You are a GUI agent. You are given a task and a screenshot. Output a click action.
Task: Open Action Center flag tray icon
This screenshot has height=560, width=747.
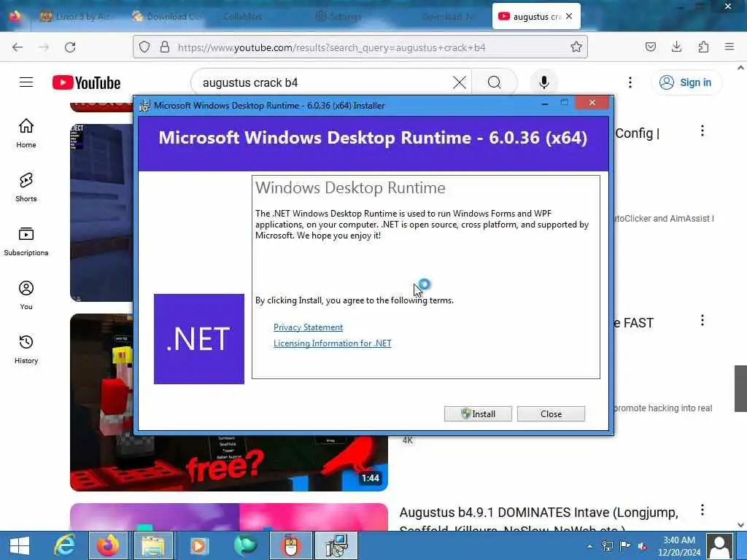[x=624, y=546]
